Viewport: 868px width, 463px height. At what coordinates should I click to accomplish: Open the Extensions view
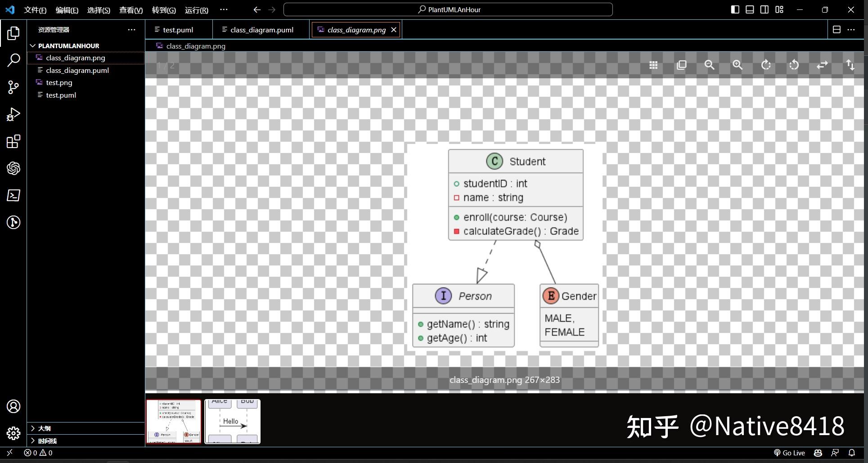point(13,141)
